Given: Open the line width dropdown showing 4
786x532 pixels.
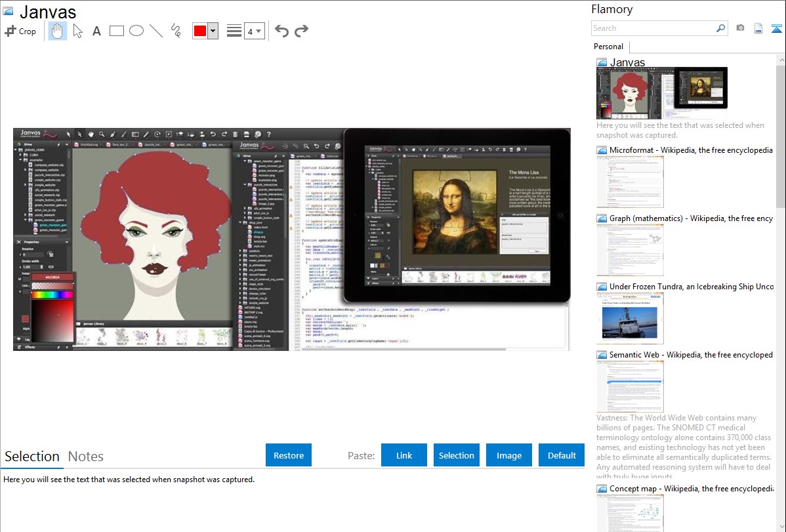Looking at the screenshot, I should [254, 31].
